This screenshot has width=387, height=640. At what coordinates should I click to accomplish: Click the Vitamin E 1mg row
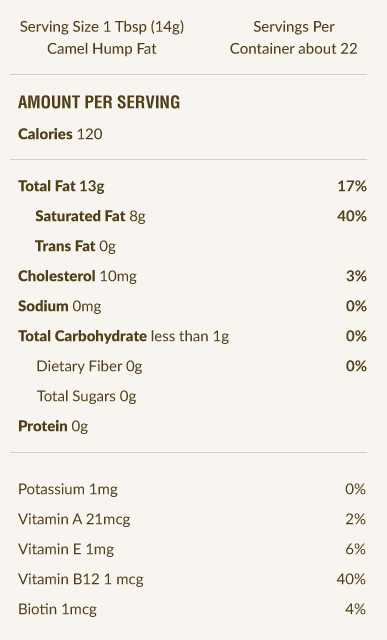(x=192, y=549)
